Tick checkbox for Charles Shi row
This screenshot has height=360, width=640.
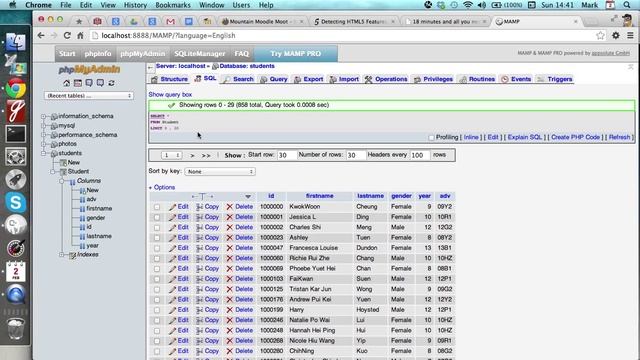[157, 227]
